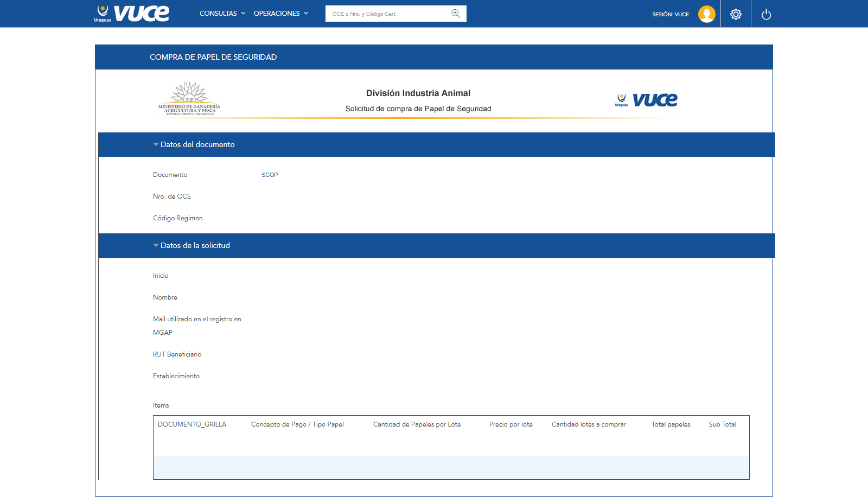Click the magnifier search icon
Image resolution: width=868 pixels, height=502 pixels.
456,14
